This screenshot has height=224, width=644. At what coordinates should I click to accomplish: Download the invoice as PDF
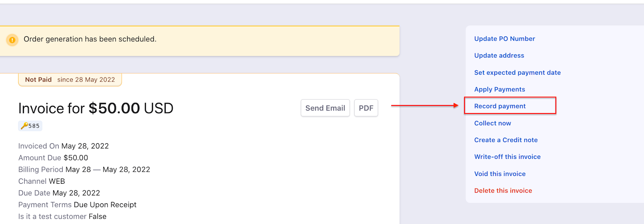click(366, 108)
